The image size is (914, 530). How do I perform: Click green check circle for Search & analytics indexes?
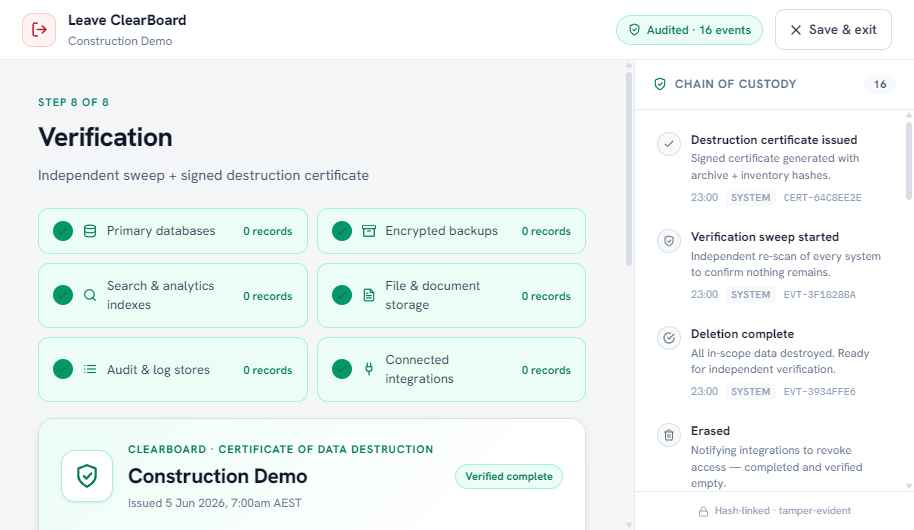pyautogui.click(x=63, y=295)
